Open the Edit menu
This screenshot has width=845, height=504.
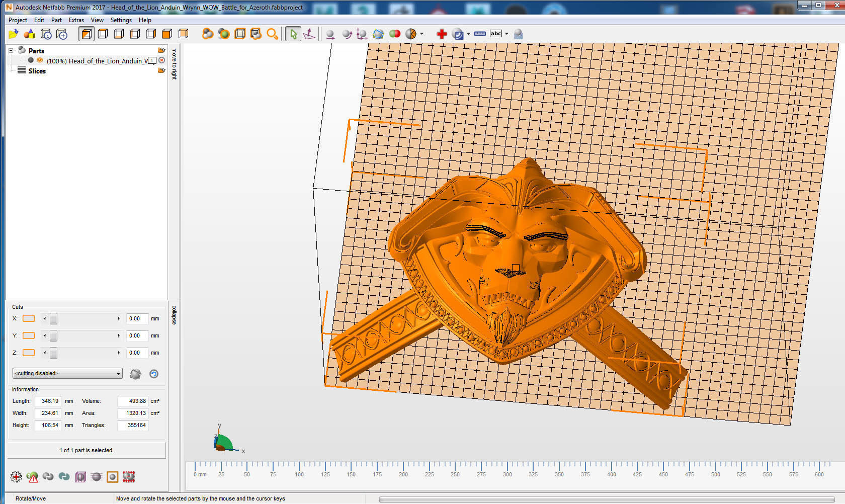point(39,20)
